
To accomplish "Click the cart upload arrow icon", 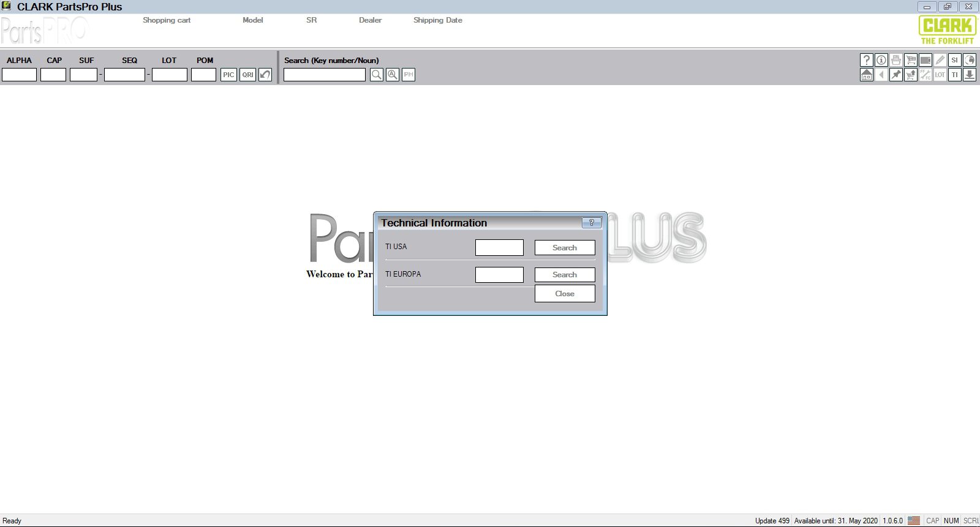I will (911, 75).
